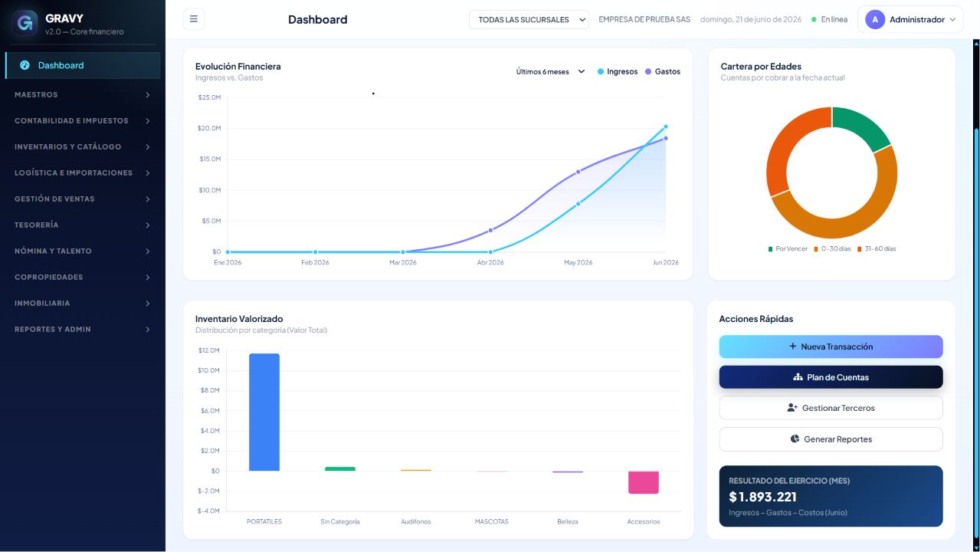Expand Gestión de Ventas chevron
Image resolution: width=980 pixels, height=552 pixels.
(x=148, y=199)
